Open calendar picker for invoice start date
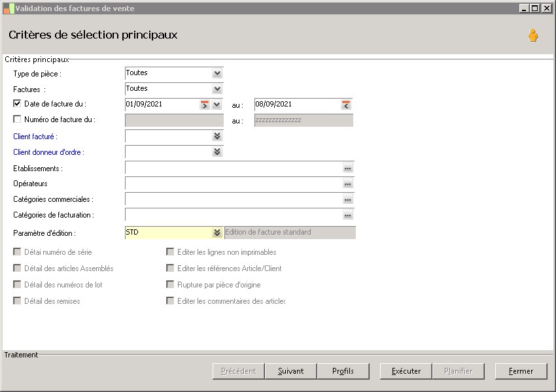 point(205,105)
